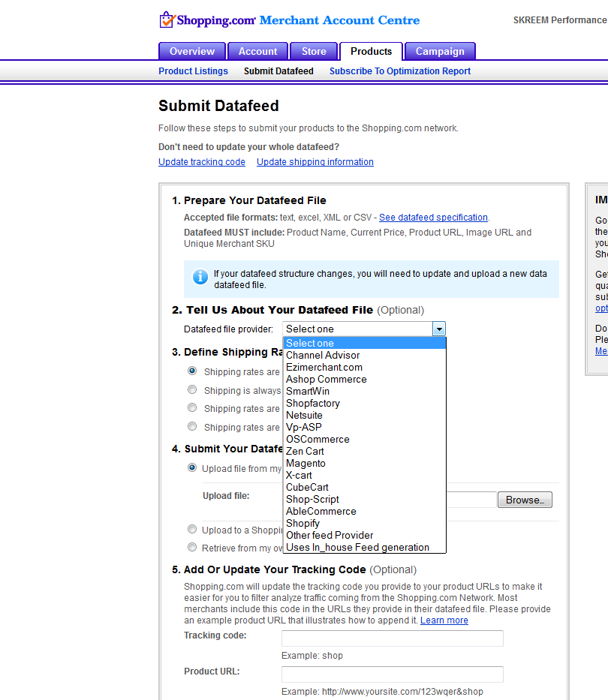Choose Select one in the dropdown list
Image resolution: width=608 pixels, height=700 pixels.
[x=365, y=344]
